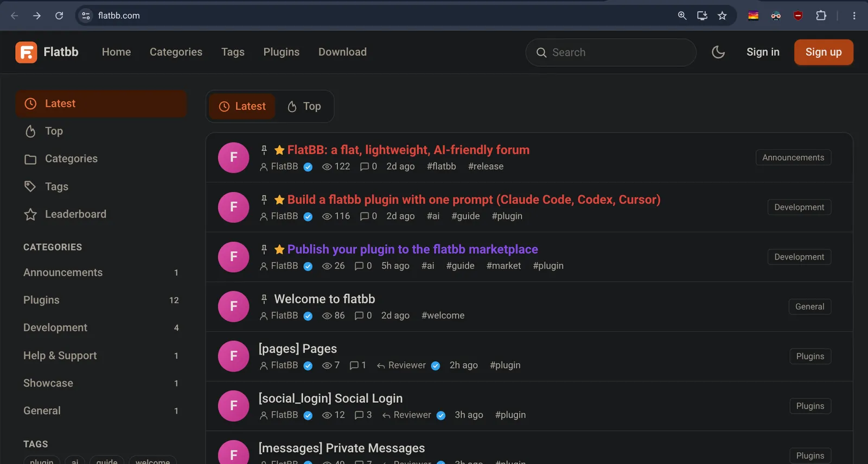Click the Sign in link
The width and height of the screenshot is (868, 464).
pyautogui.click(x=763, y=52)
